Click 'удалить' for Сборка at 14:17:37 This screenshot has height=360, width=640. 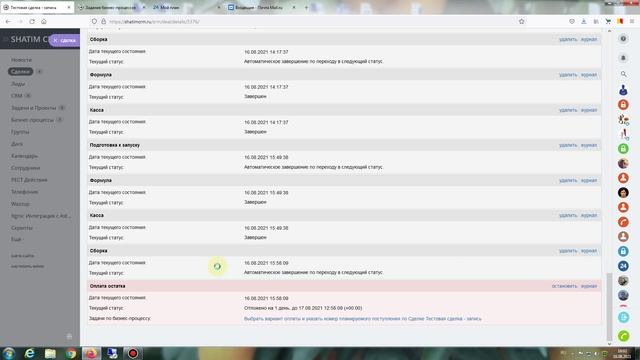coord(568,39)
